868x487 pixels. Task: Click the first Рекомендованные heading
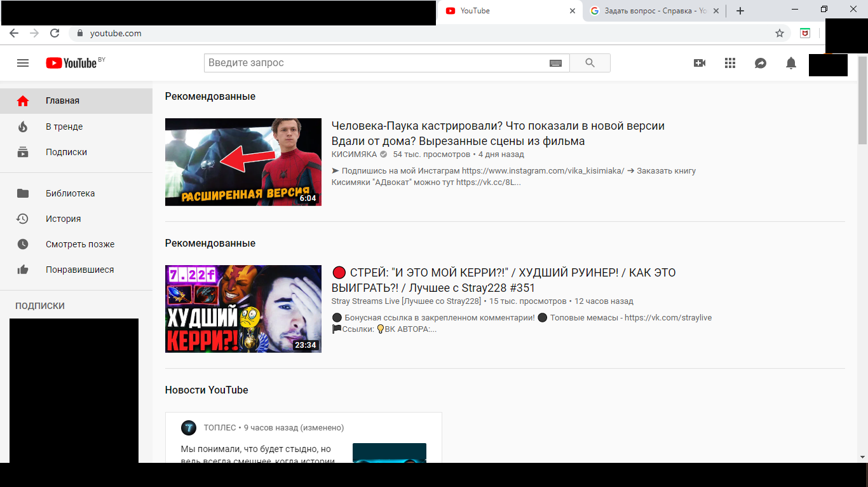pos(210,96)
